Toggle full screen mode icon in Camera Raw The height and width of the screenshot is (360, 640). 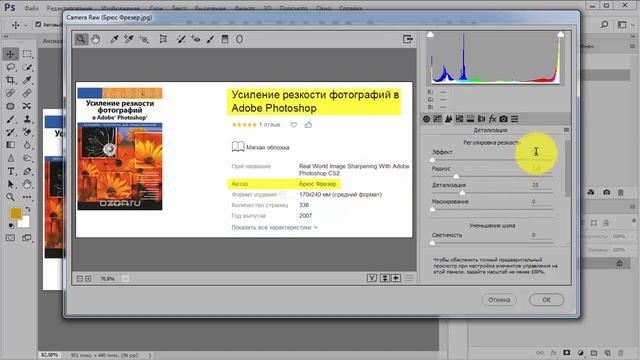[x=408, y=39]
